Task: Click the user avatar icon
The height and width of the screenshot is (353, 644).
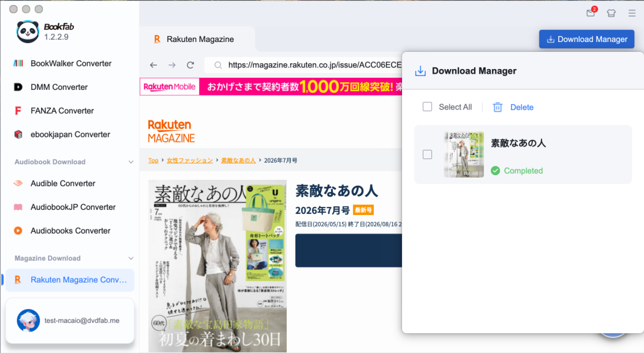Action: coord(28,320)
